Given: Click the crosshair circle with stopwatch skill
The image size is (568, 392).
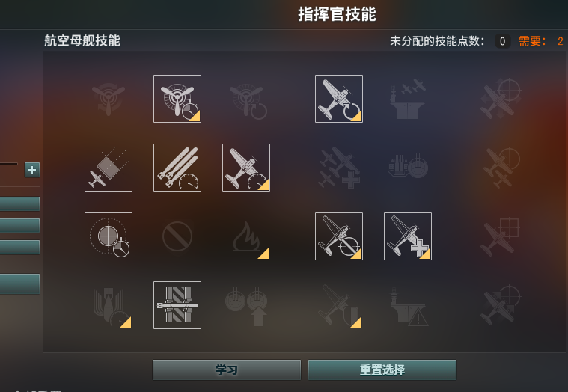Looking at the screenshot, I should tap(109, 236).
